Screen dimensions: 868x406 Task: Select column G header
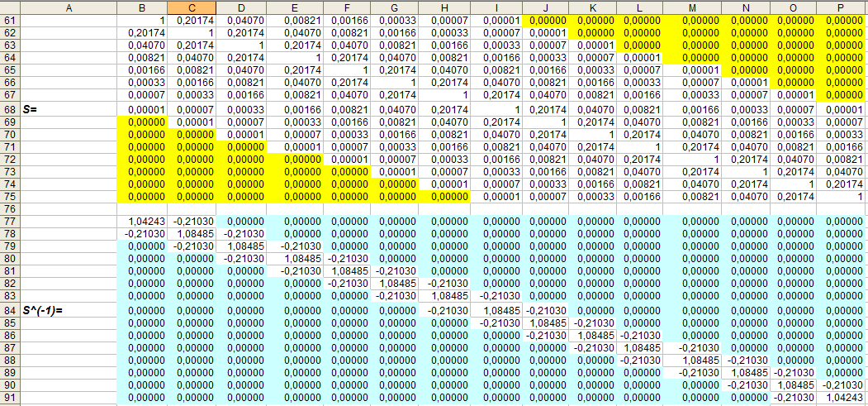pyautogui.click(x=394, y=7)
